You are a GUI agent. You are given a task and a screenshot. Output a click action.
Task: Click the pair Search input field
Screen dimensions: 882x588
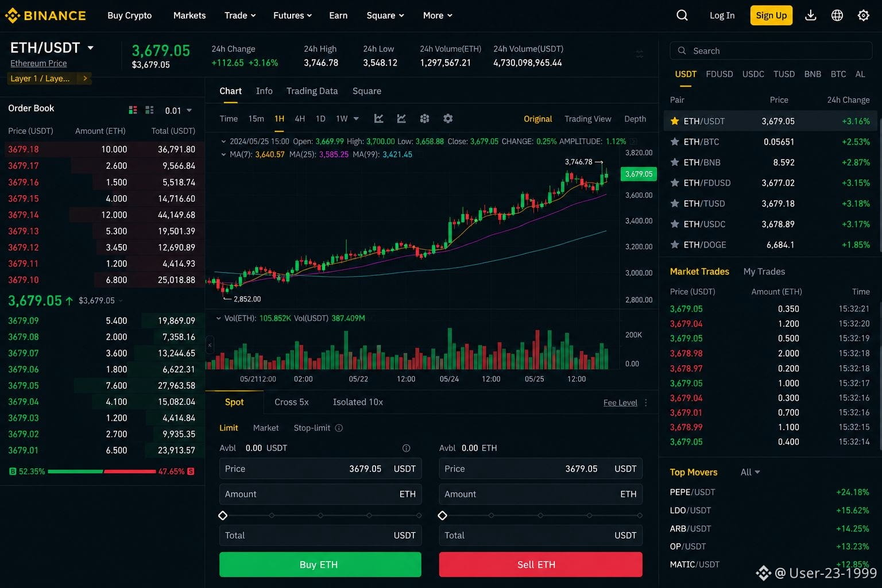(x=771, y=51)
